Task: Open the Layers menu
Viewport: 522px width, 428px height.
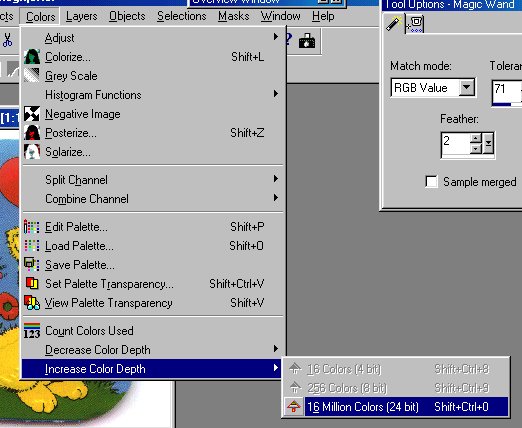Action: point(81,16)
